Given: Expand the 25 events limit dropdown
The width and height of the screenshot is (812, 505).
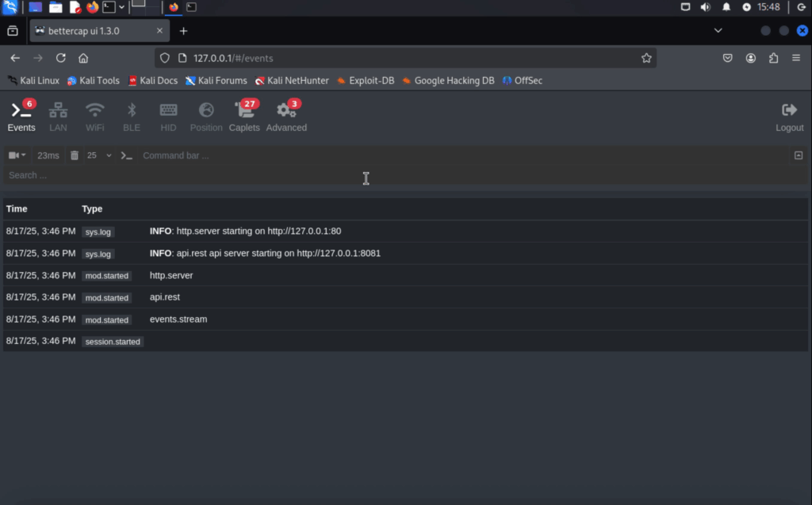Looking at the screenshot, I should 99,155.
